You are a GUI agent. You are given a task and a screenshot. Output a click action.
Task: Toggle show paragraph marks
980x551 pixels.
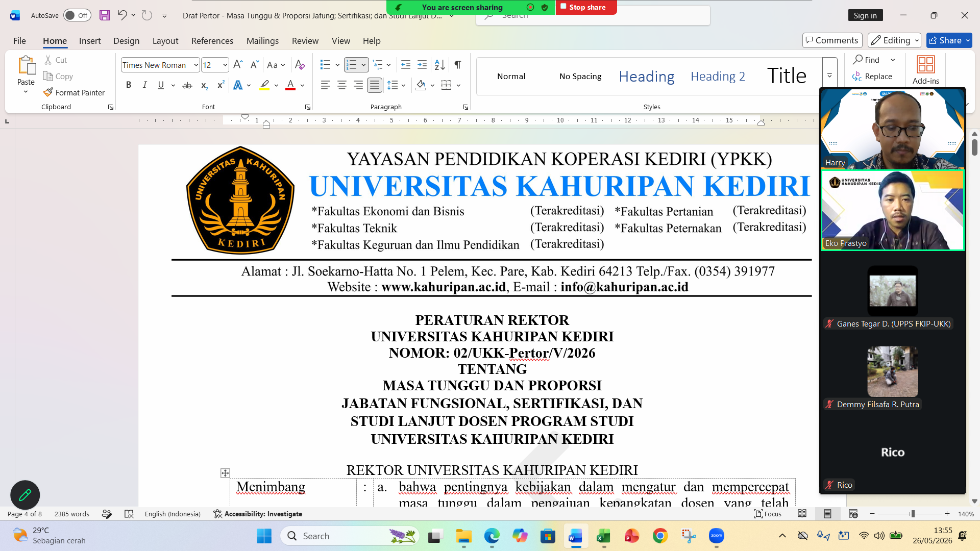458,65
